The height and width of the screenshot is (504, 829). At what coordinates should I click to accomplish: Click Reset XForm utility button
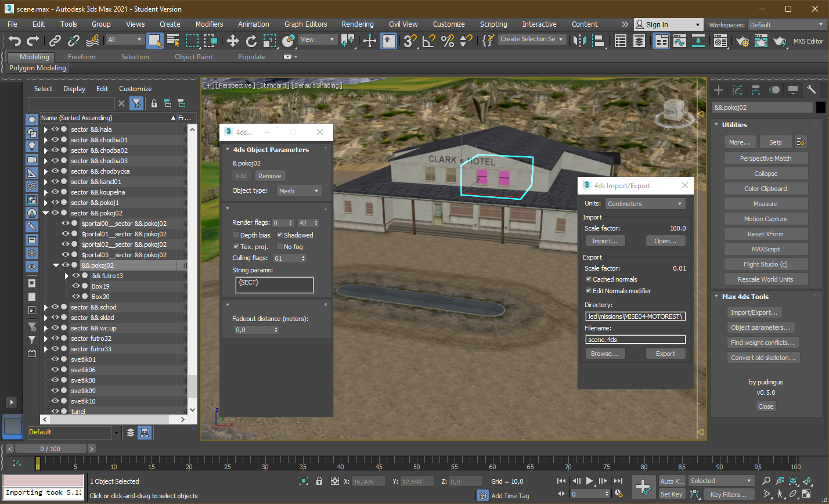click(765, 234)
